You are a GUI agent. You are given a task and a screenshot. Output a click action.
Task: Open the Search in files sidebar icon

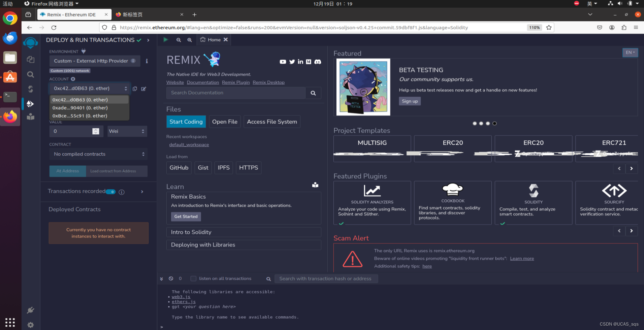coord(31,74)
